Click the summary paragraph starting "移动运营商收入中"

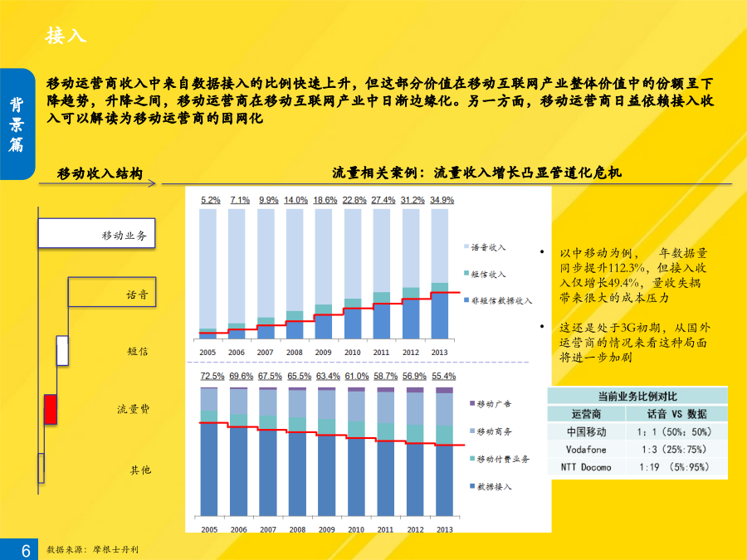pos(380,100)
